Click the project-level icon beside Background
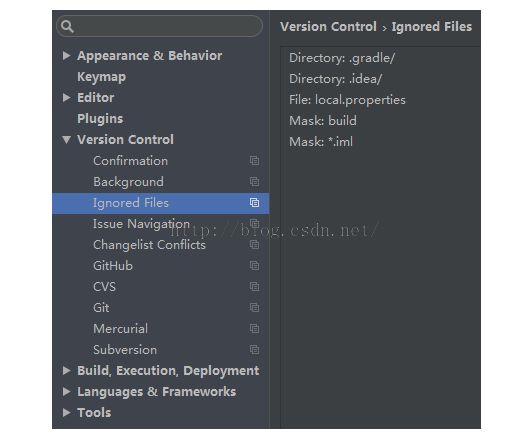This screenshot has width=527, height=438. tap(254, 182)
